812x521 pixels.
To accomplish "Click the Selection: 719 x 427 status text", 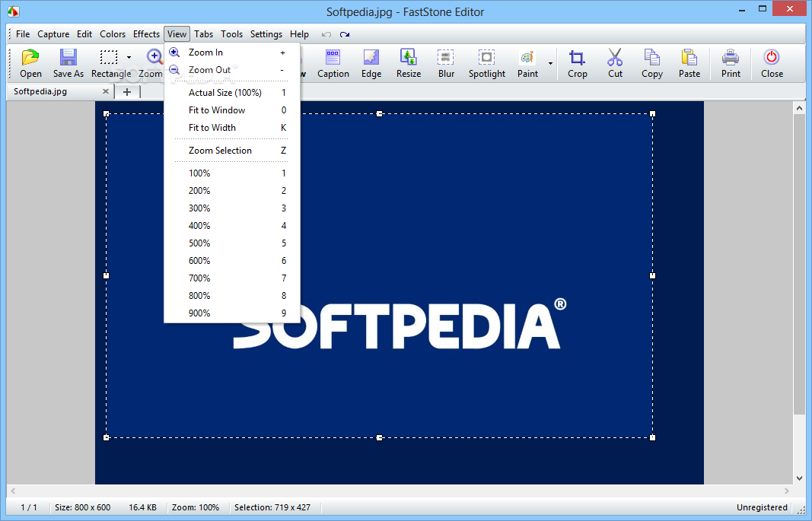I will tap(272, 507).
